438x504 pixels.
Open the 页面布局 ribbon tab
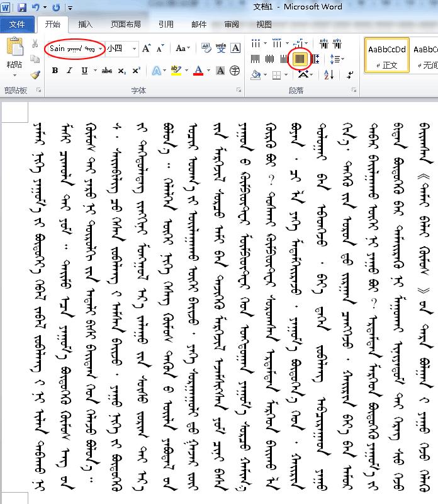pos(126,25)
